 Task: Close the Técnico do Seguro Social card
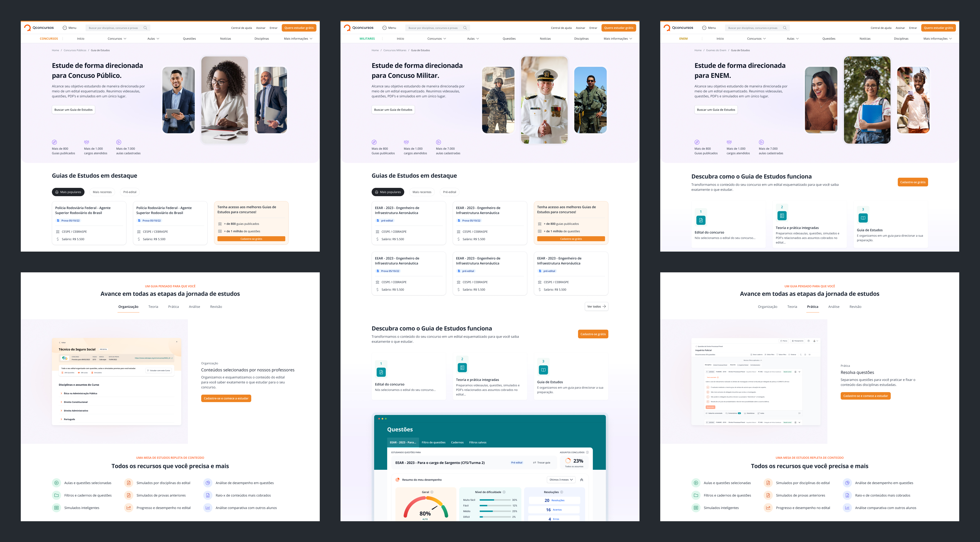pyautogui.click(x=176, y=341)
